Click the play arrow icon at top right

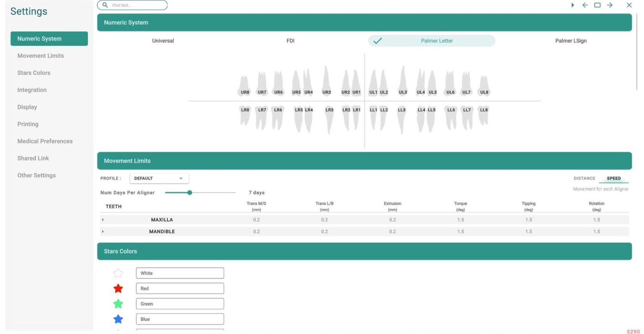572,5
